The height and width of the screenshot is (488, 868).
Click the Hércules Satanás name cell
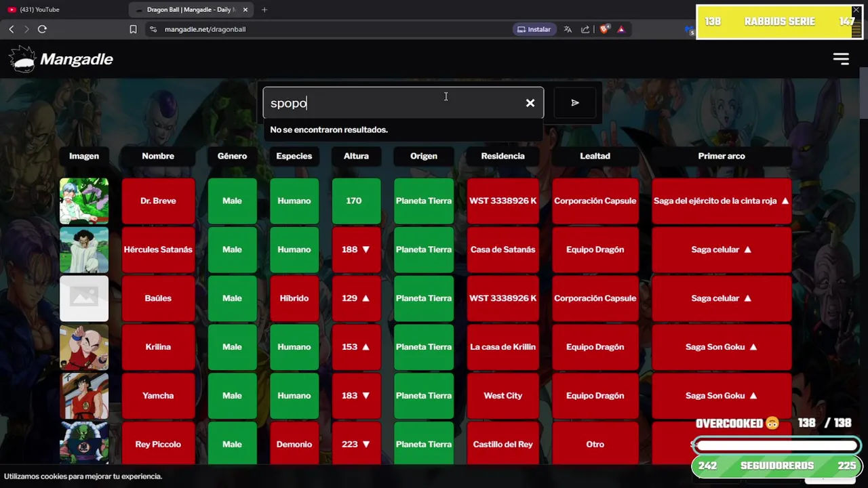(158, 249)
